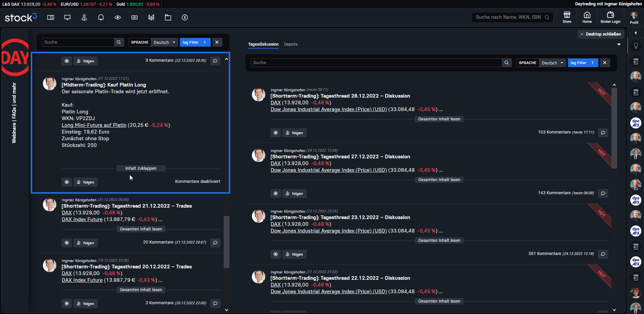This screenshot has height=314, width=644.
Task: Clear filters with X in left panel
Action: coord(217,42)
